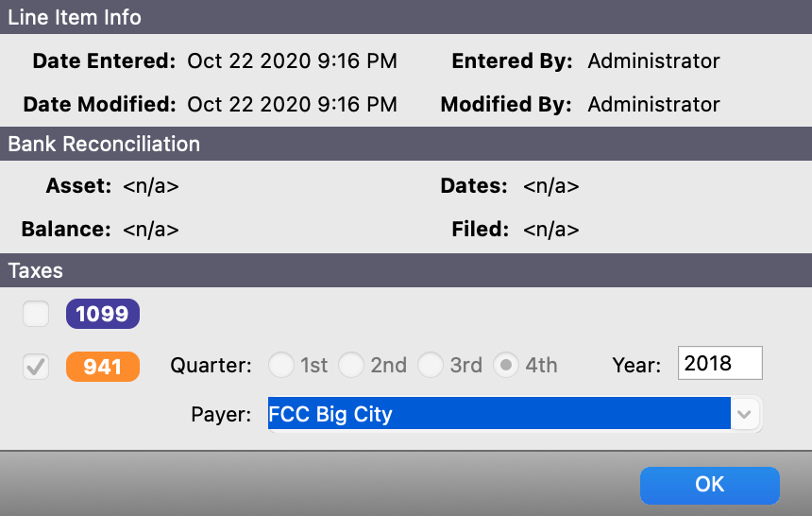Screen dimensions: 812x516
Task: Click the Bank Reconciliation section header
Action: [104, 145]
